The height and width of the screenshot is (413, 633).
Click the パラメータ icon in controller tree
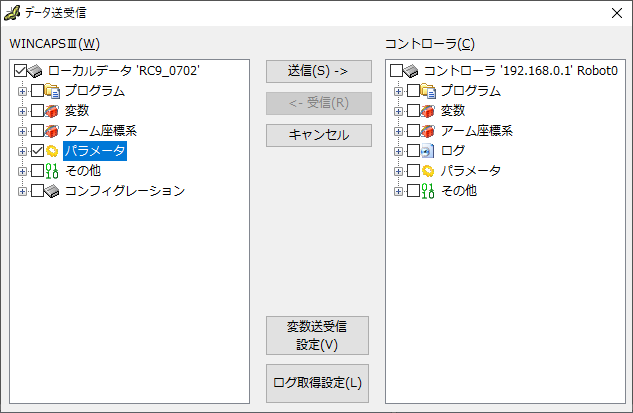428,171
